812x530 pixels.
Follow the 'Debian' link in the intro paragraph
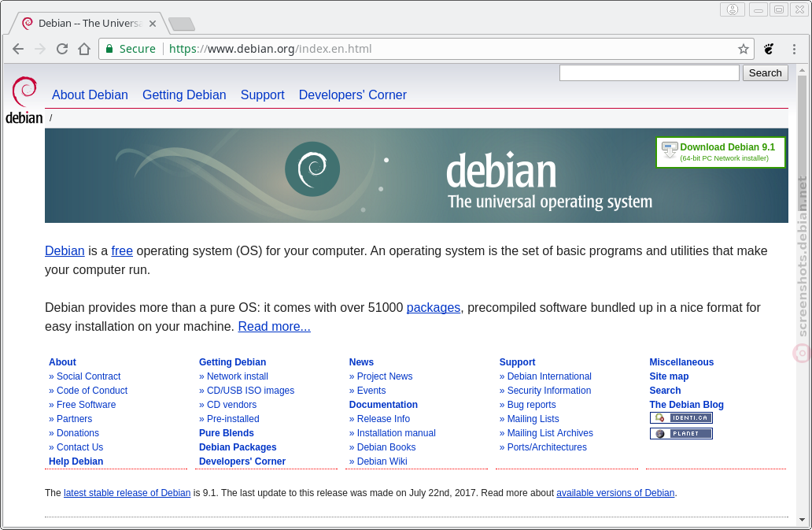tap(65, 250)
